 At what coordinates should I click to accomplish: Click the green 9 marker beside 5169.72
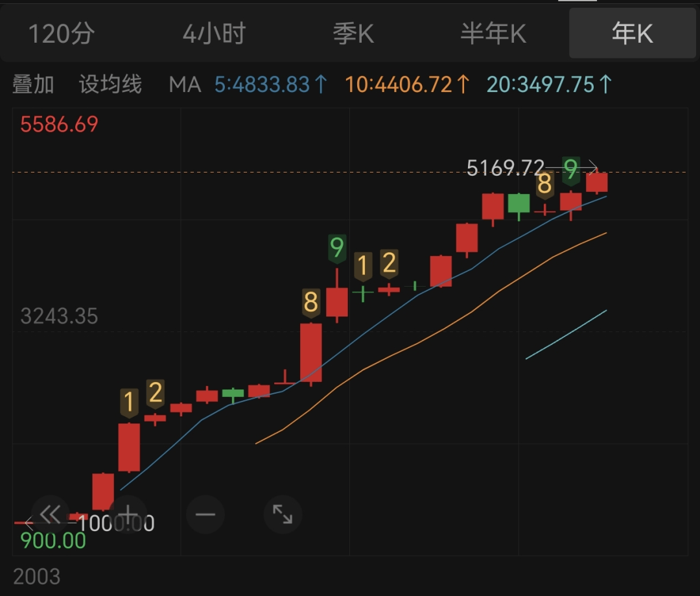pos(570,171)
